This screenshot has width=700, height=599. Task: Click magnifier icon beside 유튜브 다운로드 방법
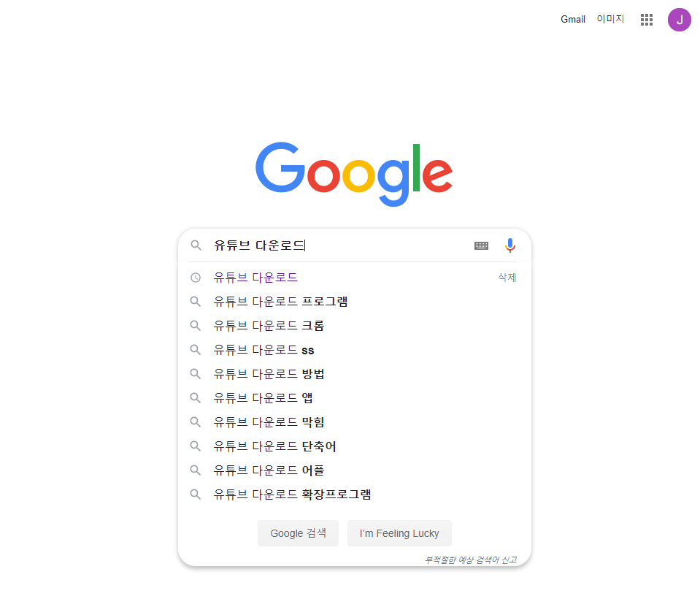[196, 374]
